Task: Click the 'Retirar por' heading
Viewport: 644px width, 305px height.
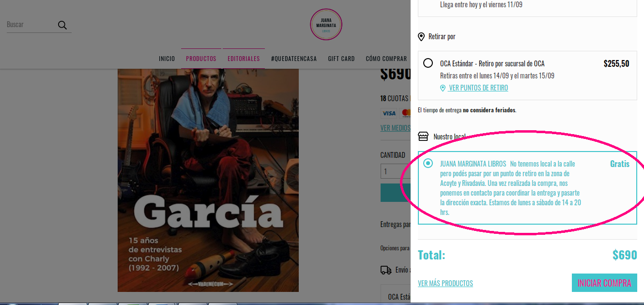Action: click(x=442, y=37)
